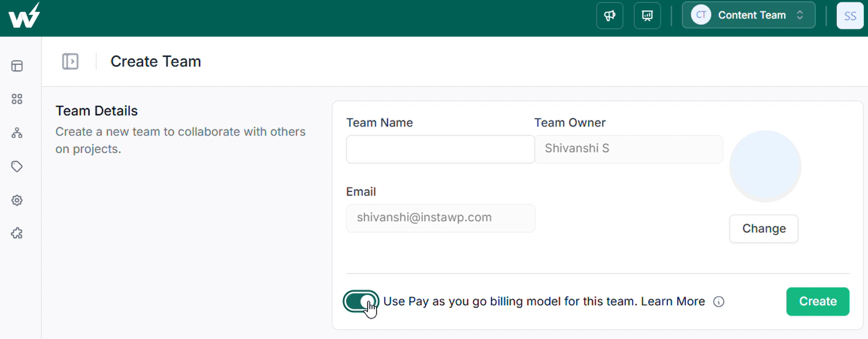
Task: Open settings gear icon in sidebar
Action: tap(17, 200)
